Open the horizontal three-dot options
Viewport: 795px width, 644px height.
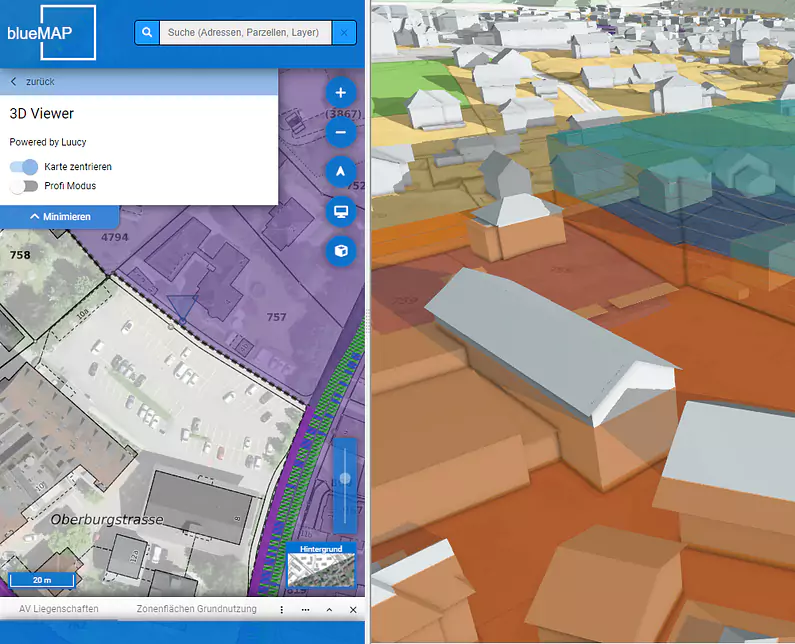305,609
